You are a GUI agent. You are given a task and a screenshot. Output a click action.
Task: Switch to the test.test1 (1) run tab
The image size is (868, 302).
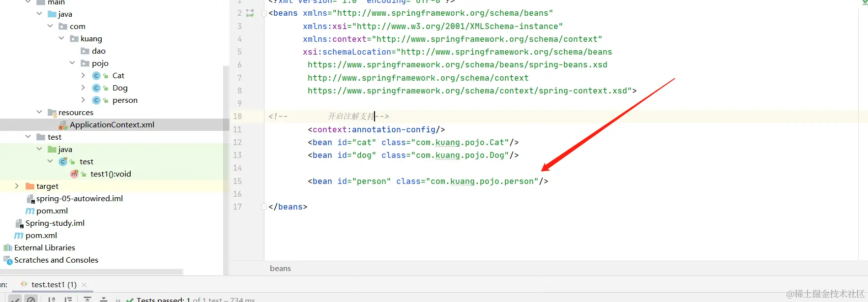(54, 285)
